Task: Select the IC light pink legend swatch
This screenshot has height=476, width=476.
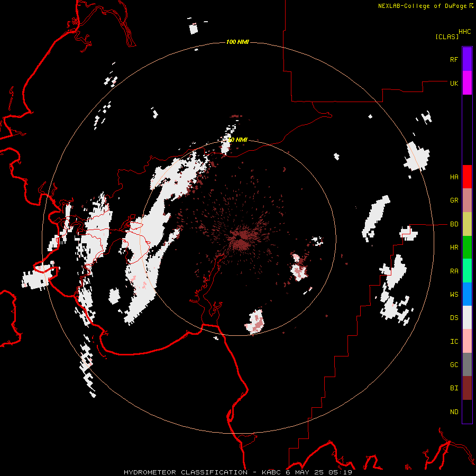Action: point(467,341)
